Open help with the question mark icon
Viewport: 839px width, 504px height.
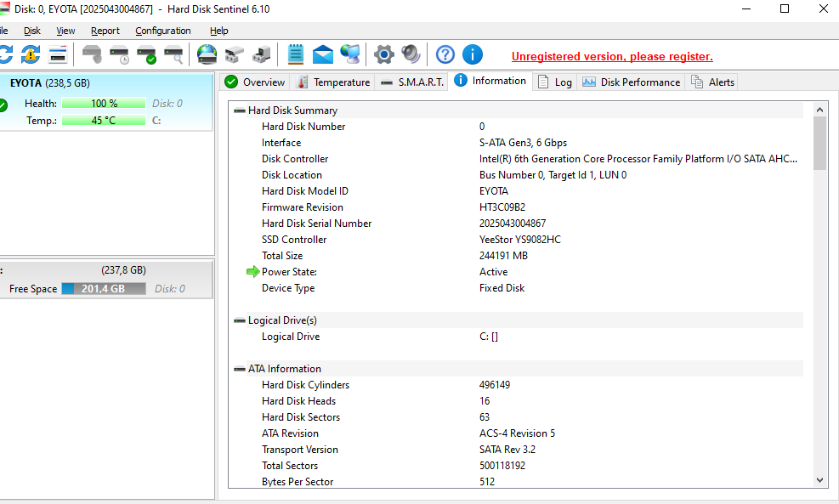pos(445,55)
